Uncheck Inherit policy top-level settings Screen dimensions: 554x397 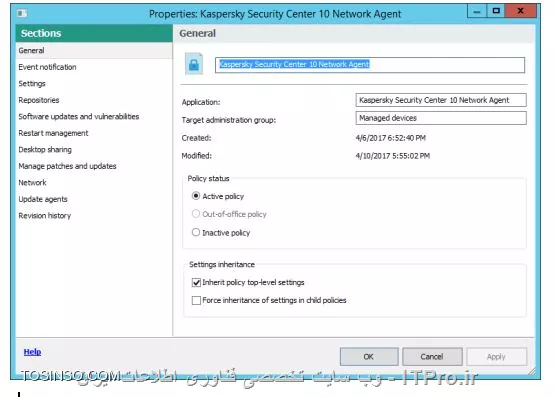[196, 282]
